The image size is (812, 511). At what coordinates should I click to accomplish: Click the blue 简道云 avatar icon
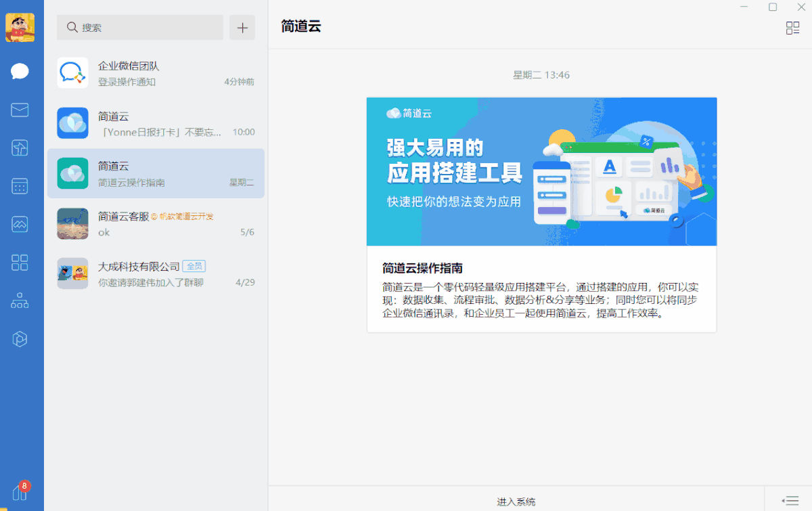pos(72,123)
